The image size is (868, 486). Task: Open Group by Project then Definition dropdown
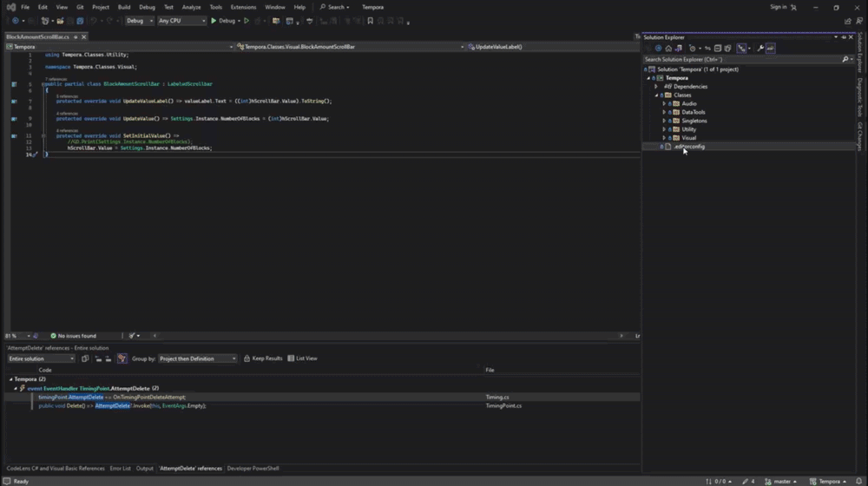(x=197, y=358)
